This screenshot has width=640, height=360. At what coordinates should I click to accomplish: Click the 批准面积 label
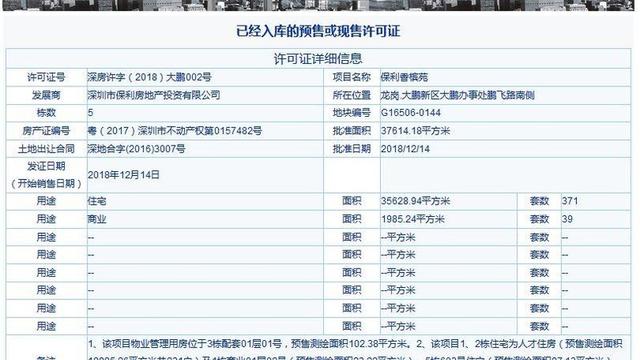coord(351,131)
